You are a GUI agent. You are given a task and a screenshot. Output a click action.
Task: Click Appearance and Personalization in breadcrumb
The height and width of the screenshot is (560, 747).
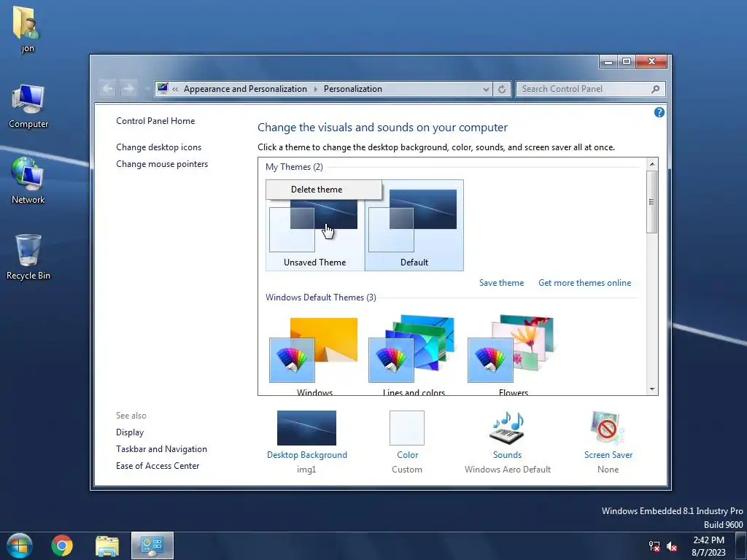[x=245, y=89]
